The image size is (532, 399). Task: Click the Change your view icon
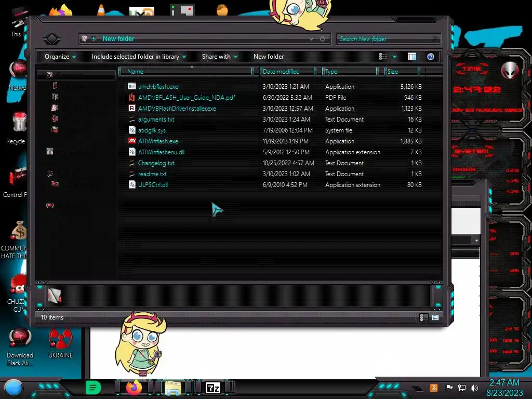(x=383, y=57)
